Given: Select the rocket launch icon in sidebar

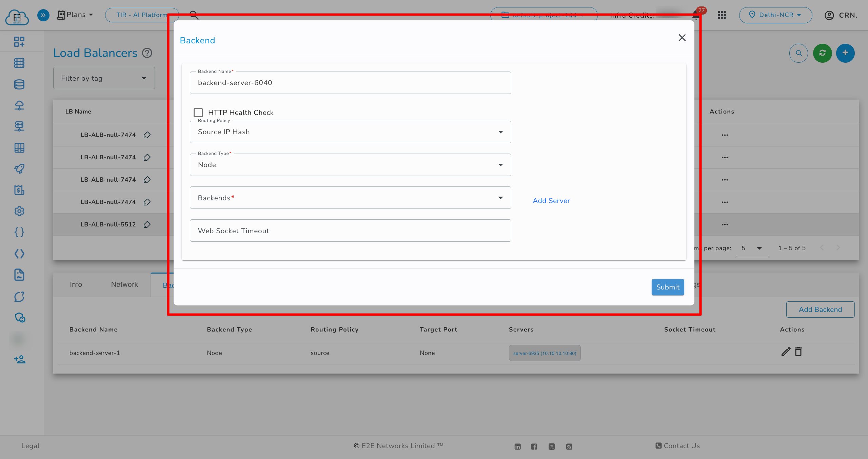Looking at the screenshot, I should [x=19, y=169].
